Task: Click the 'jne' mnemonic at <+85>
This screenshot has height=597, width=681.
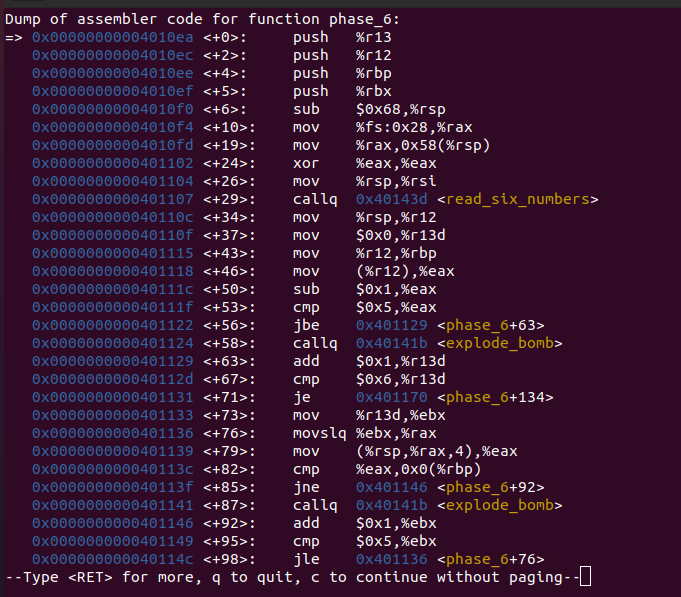Action: tap(306, 488)
